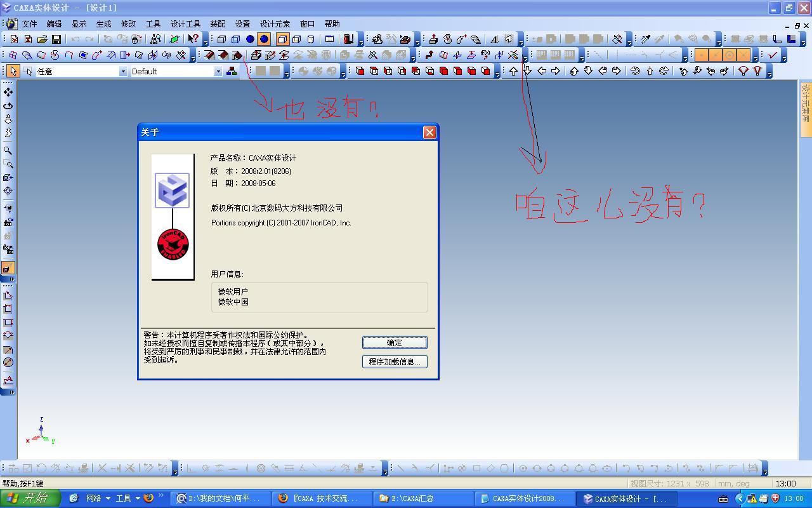Click the 程序加载信息 button
The image size is (812, 508).
[x=395, y=362]
